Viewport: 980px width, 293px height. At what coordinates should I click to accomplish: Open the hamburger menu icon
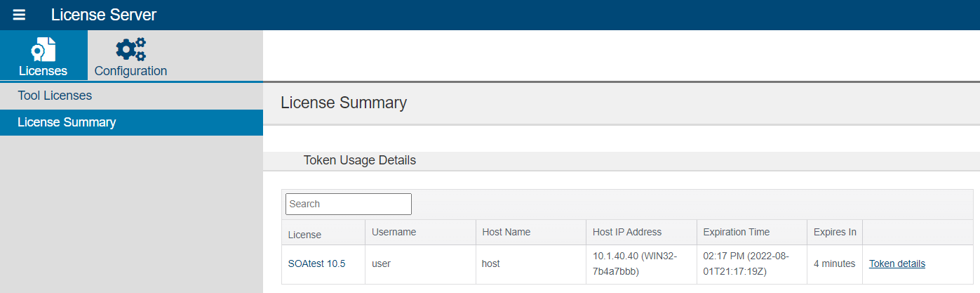pyautogui.click(x=19, y=15)
